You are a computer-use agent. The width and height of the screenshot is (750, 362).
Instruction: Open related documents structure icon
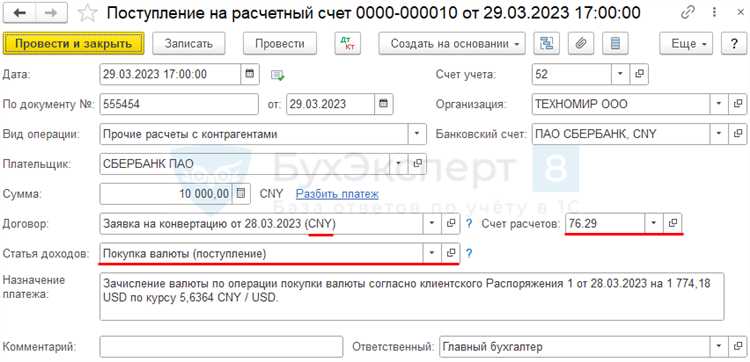[547, 44]
